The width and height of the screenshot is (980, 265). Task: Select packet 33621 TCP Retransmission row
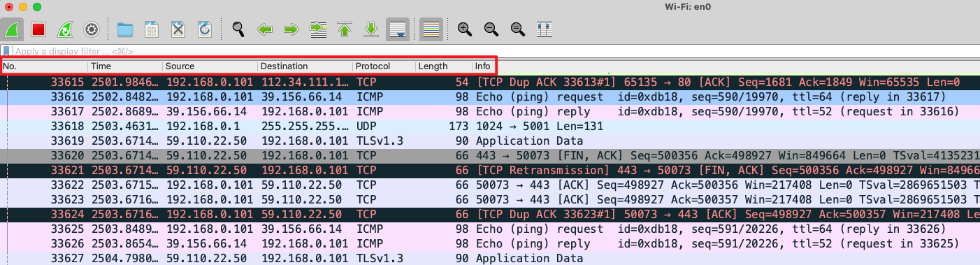tap(490, 170)
